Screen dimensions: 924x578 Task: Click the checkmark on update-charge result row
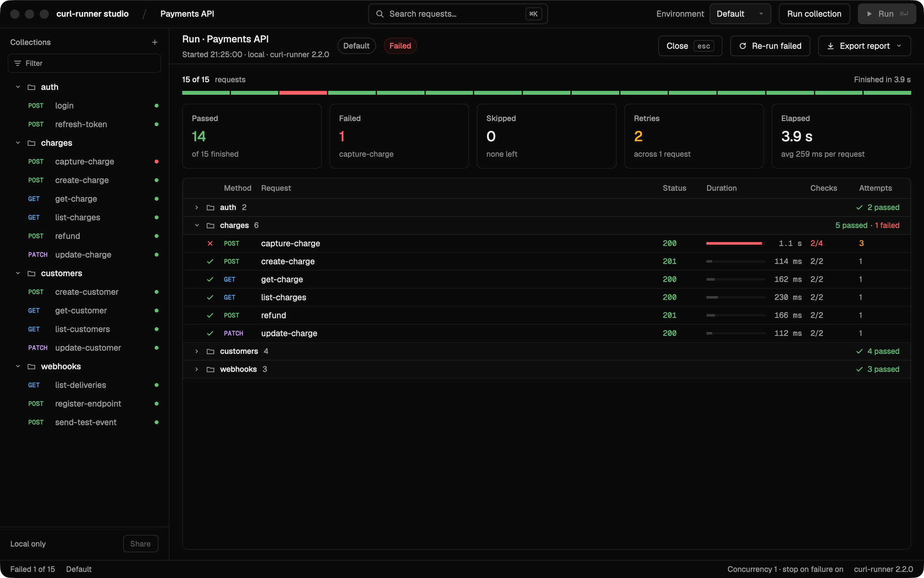[x=210, y=334]
